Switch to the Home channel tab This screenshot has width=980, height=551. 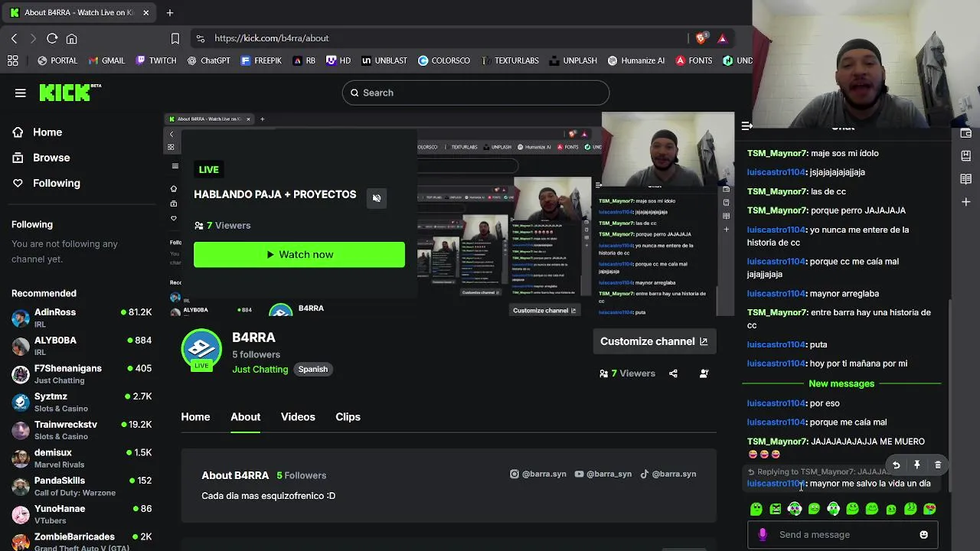195,417
